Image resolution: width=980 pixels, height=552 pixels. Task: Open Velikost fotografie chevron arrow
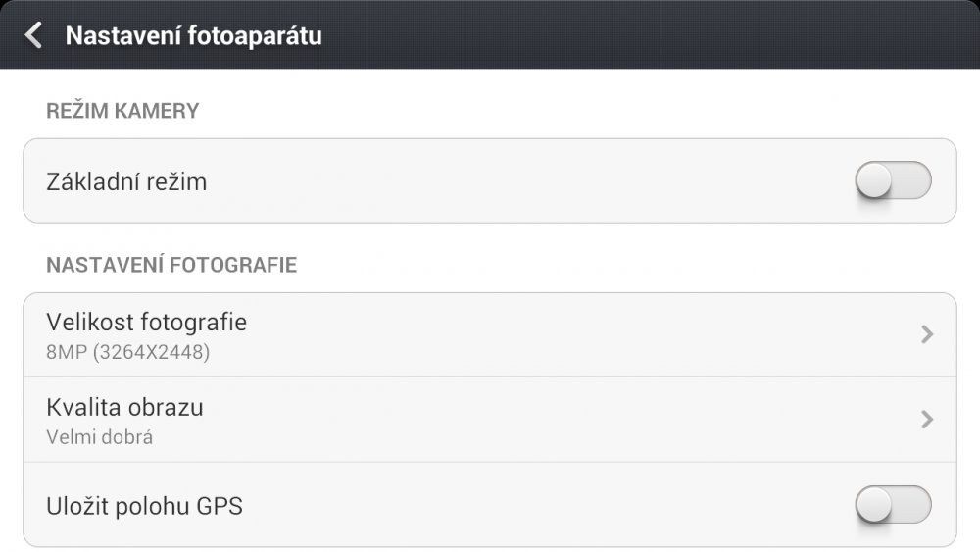pos(926,335)
